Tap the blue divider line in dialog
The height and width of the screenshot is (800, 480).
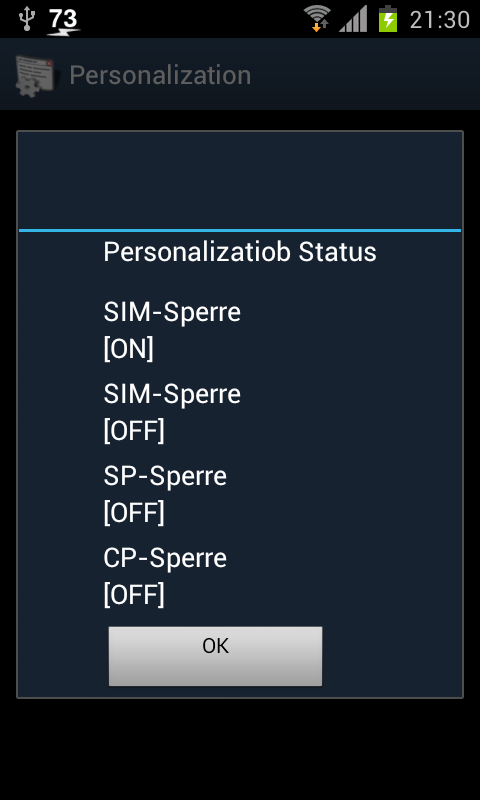click(240, 231)
